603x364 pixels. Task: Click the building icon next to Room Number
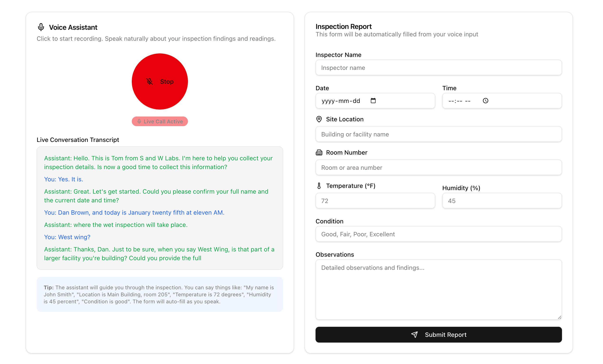pyautogui.click(x=319, y=152)
